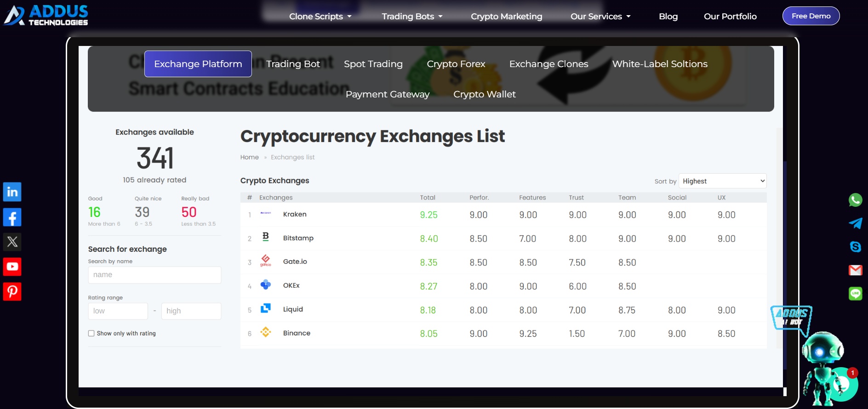Viewport: 868px width, 409px height.
Task: Click the Exchanges list breadcrumb text
Action: [x=293, y=157]
